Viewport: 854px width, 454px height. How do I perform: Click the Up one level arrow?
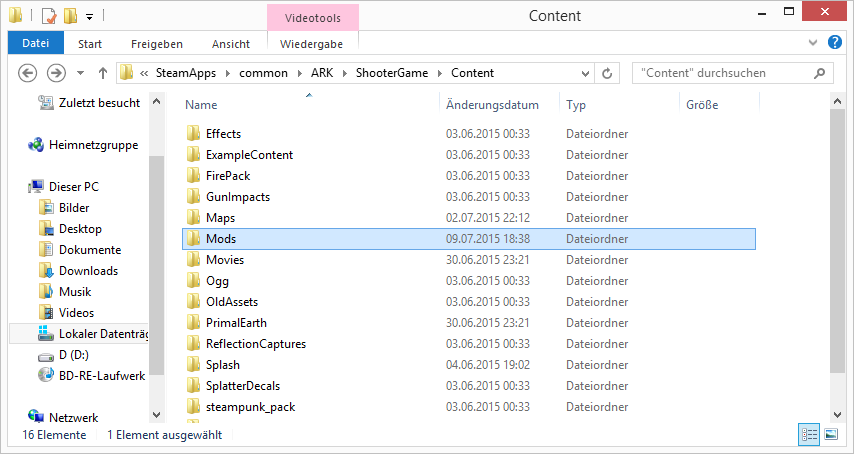(102, 73)
